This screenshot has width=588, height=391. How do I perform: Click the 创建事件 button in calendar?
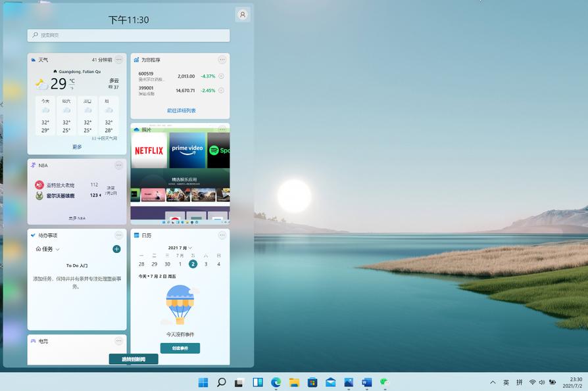coord(180,349)
